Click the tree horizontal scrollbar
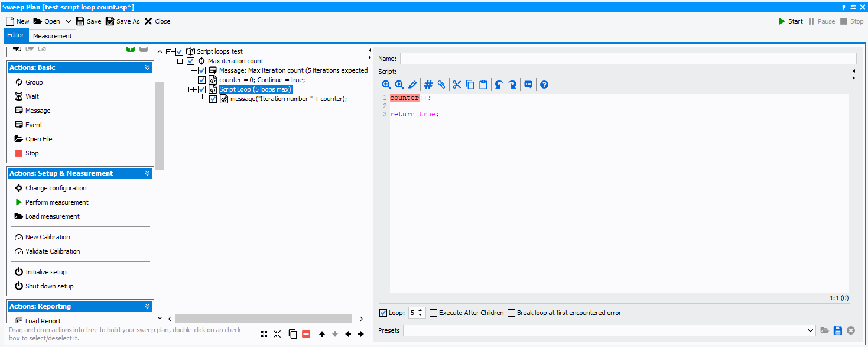868x347 pixels. click(x=263, y=319)
